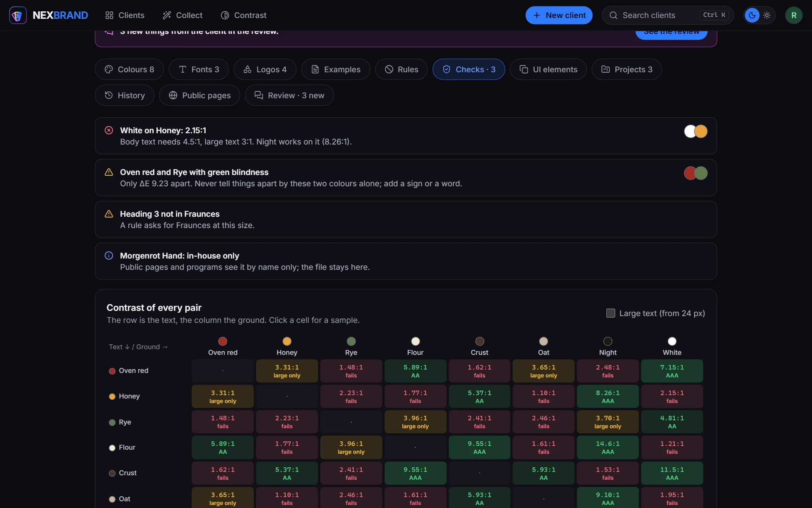Open the Contrast navigation item
Image resolution: width=812 pixels, height=508 pixels.
tap(243, 15)
